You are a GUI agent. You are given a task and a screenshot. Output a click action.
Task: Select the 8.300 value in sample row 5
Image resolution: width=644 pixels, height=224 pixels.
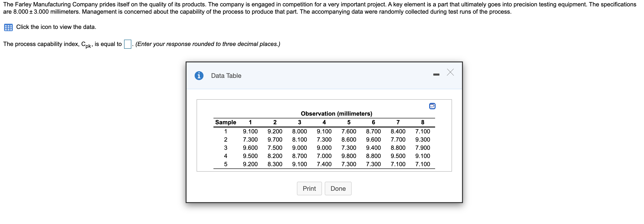[275, 164]
